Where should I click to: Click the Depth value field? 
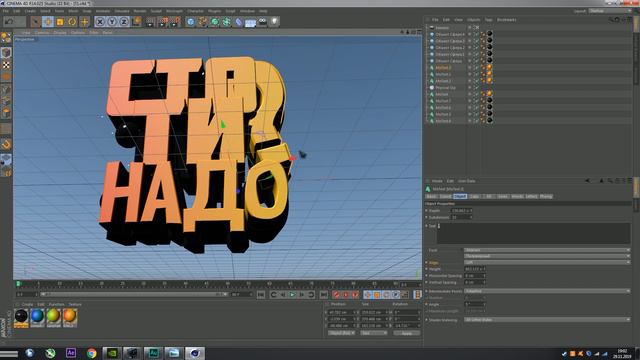(461, 211)
